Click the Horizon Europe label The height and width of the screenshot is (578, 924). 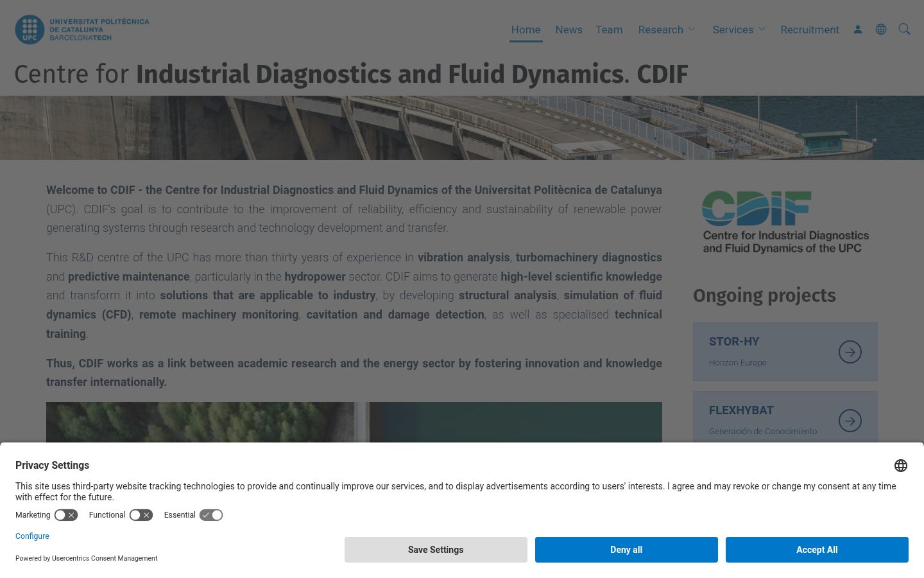(738, 363)
